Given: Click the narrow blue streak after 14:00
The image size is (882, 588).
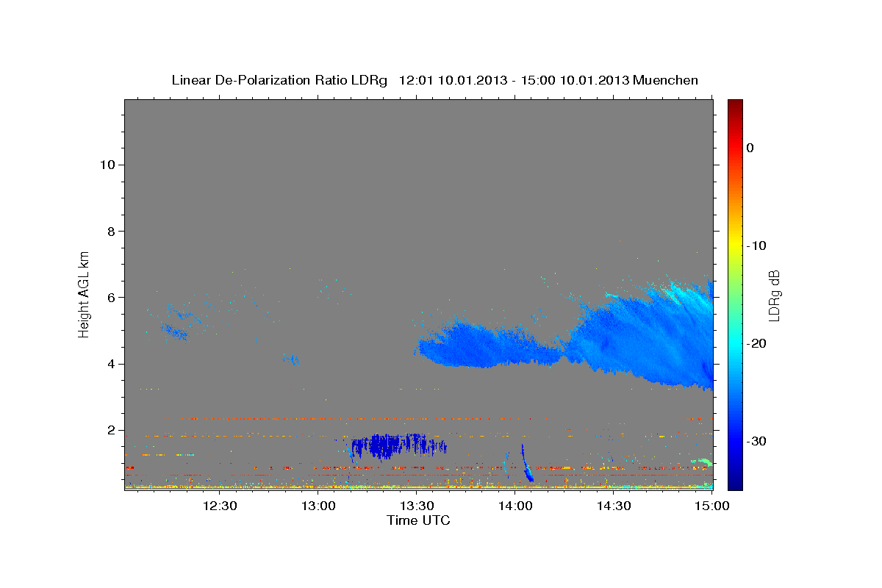Looking at the screenshot, I should pyautogui.click(x=526, y=463).
